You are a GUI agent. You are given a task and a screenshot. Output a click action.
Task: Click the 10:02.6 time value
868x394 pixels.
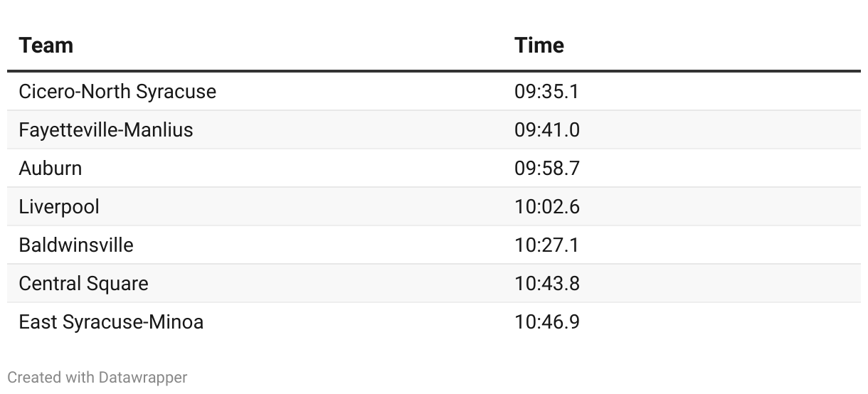[x=546, y=207]
